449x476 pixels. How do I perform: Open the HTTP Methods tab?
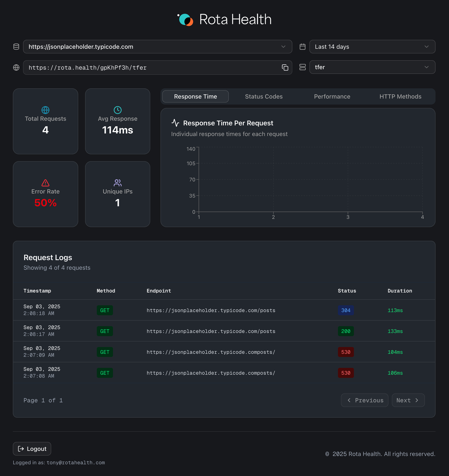[400, 96]
